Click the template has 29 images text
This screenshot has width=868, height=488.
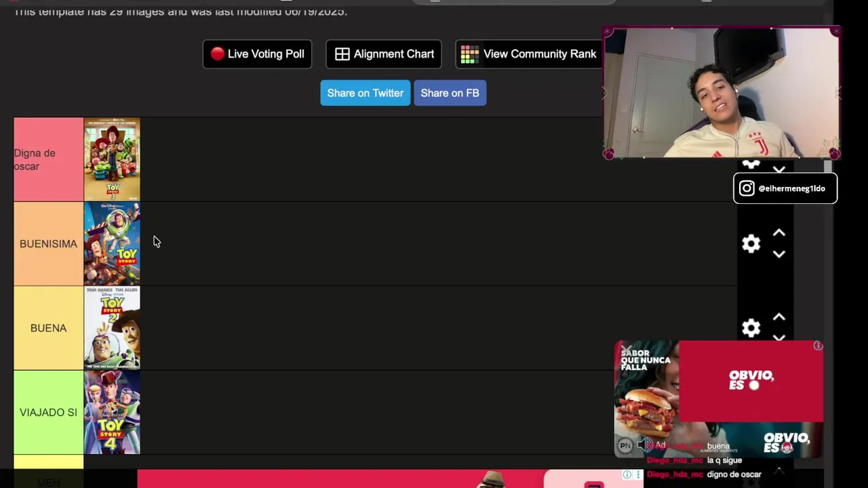180,12
